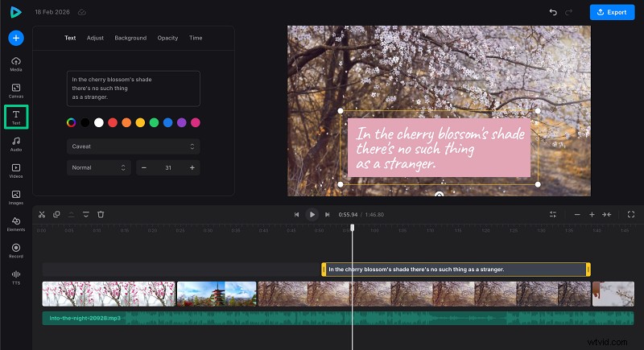The image size is (644, 350).
Task: Click the fit timeline icon
Action: [x=607, y=215]
